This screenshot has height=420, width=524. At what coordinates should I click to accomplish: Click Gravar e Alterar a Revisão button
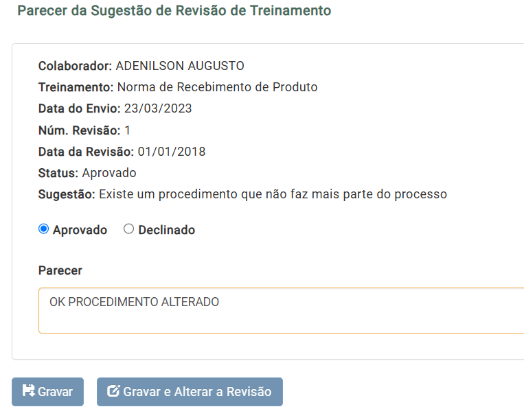coord(190,392)
